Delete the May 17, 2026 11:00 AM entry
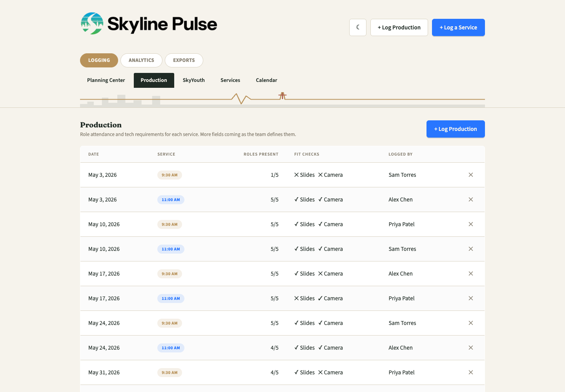 [471, 298]
